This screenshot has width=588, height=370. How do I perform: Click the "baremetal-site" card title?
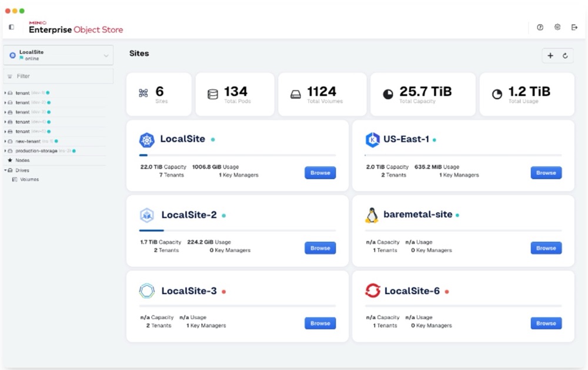[417, 214]
